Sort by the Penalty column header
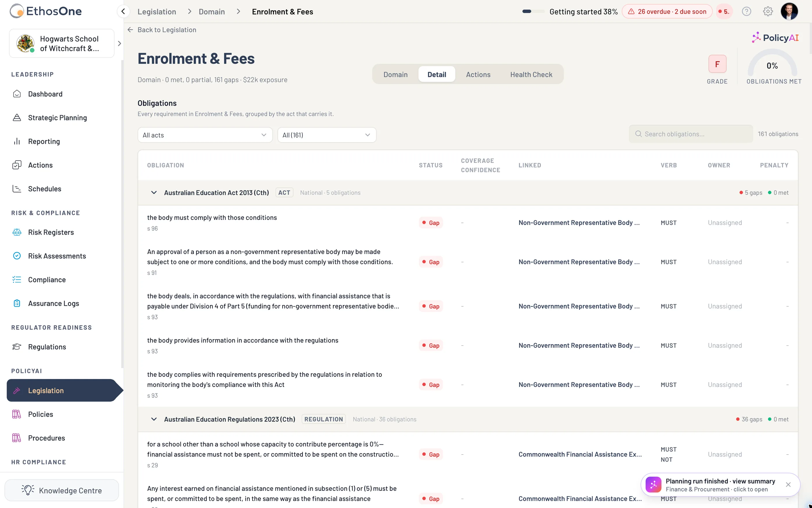The image size is (812, 508). click(774, 165)
